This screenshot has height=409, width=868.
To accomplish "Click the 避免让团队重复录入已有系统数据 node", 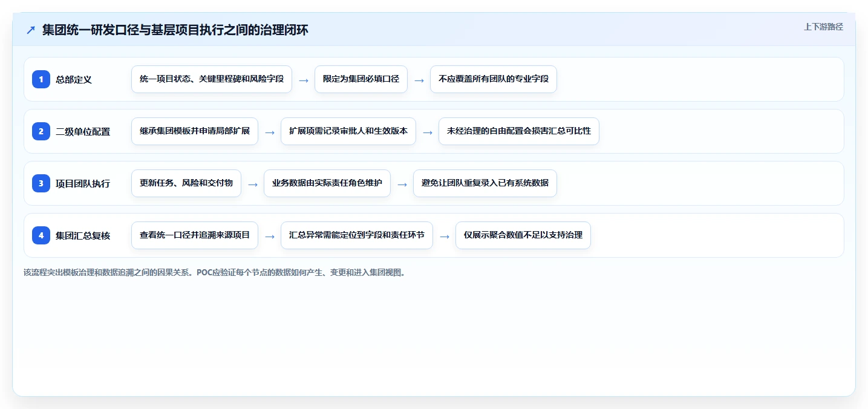I will [485, 183].
